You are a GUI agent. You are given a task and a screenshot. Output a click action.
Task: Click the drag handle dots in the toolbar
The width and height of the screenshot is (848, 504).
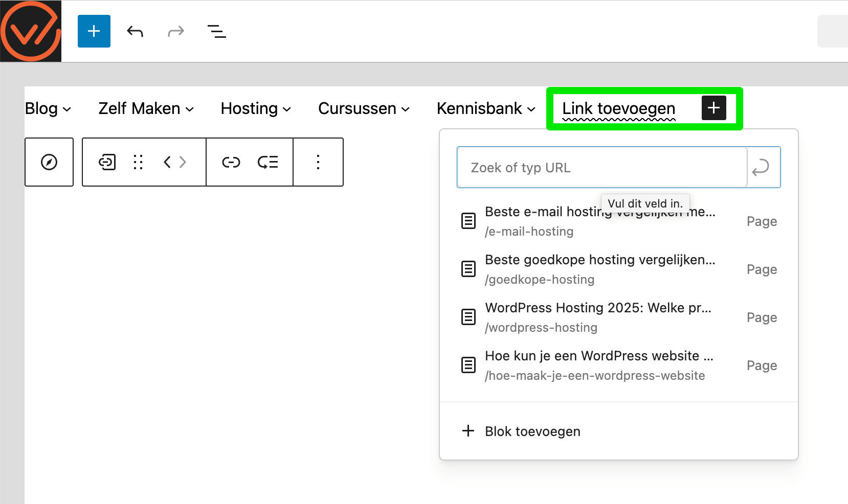click(137, 162)
